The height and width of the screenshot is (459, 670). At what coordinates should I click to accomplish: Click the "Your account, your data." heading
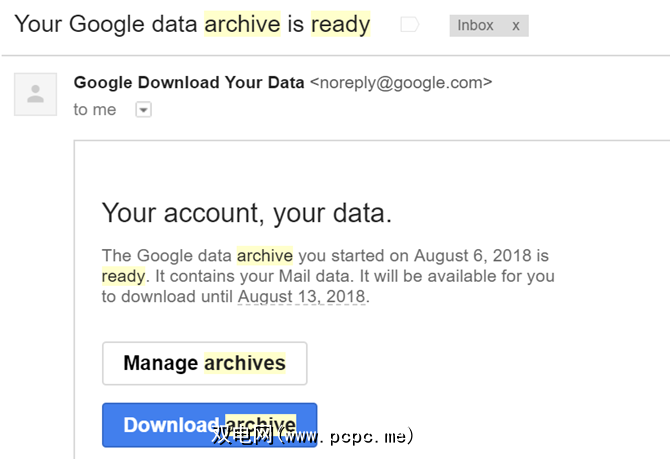[x=247, y=212]
